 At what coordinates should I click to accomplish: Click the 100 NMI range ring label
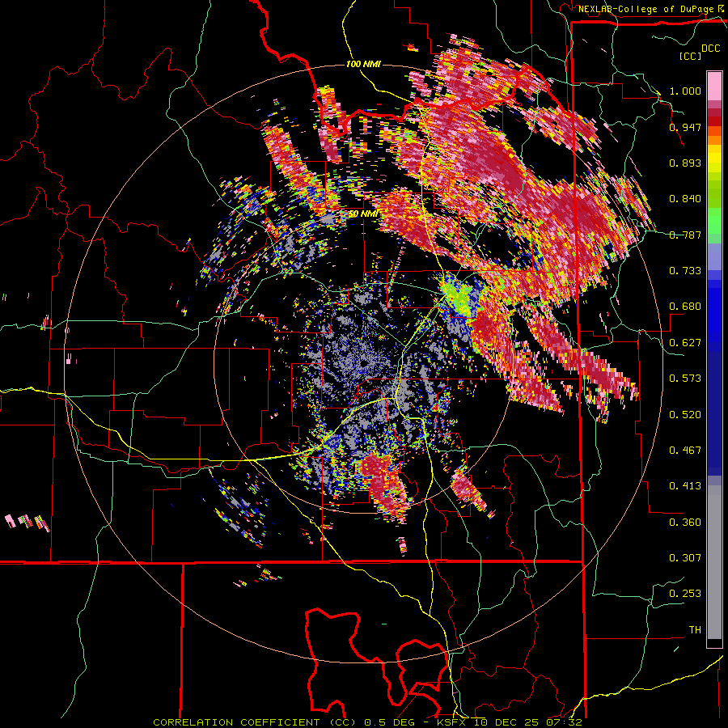363,64
